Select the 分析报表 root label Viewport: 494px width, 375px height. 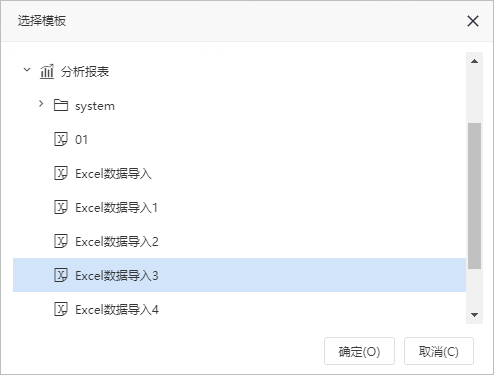(x=85, y=71)
